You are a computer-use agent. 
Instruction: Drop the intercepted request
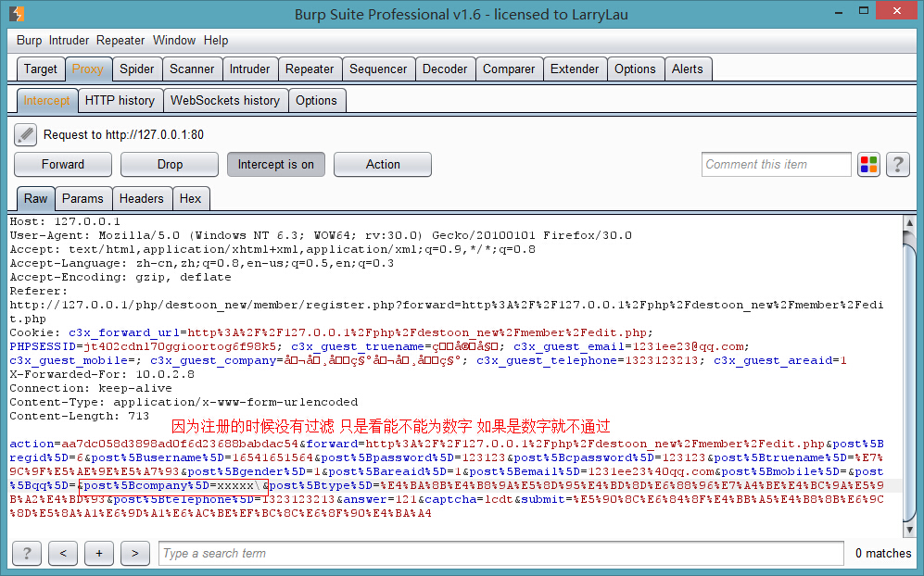tap(170, 164)
